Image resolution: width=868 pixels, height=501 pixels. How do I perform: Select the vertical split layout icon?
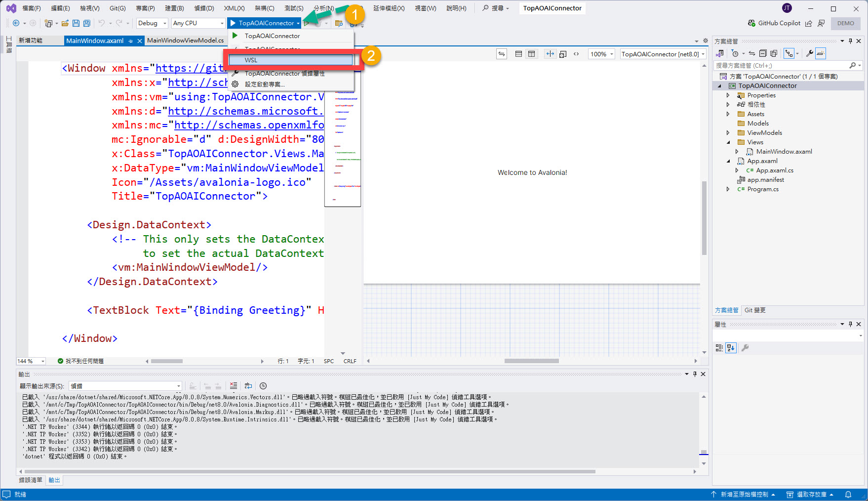(531, 54)
